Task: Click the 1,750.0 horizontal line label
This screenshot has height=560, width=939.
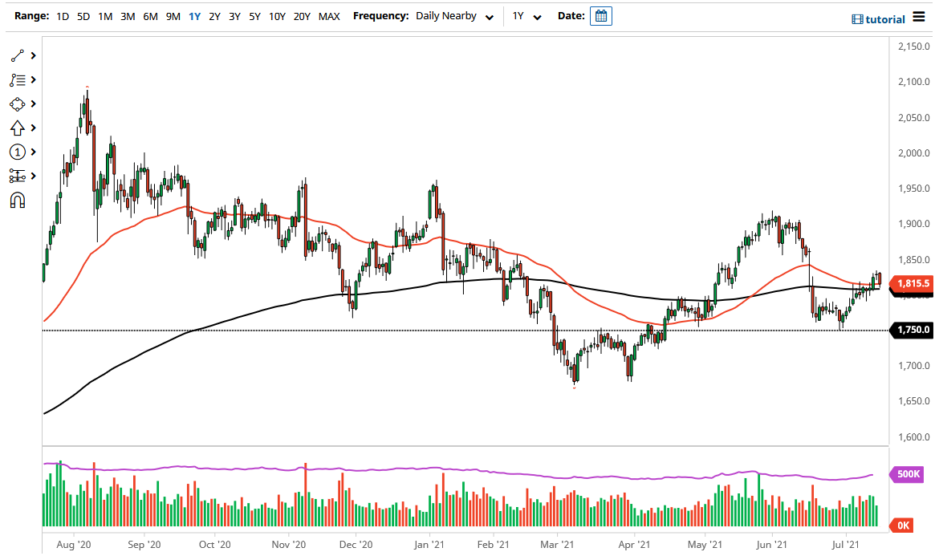Action: [x=913, y=330]
